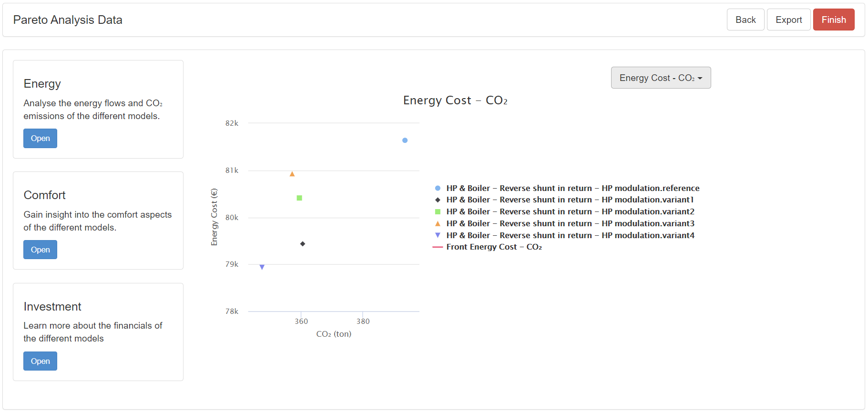Click the blue circle reference data point
The image size is (868, 412).
405,141
